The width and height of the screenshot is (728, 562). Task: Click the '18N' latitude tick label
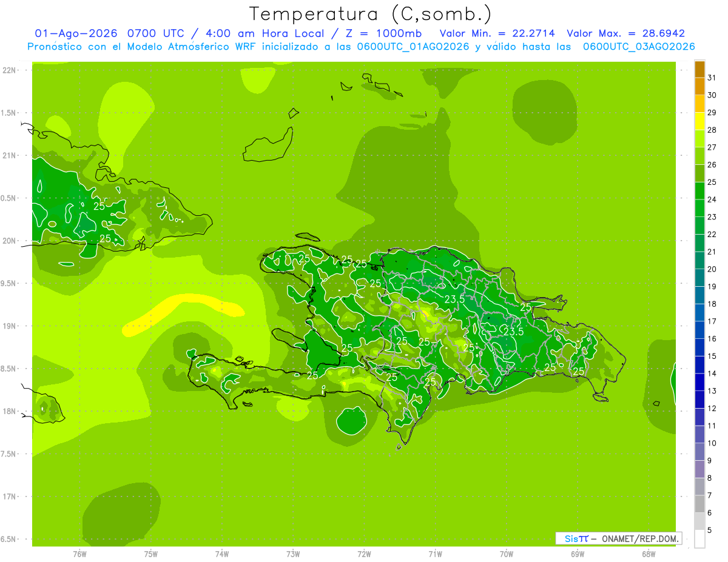[x=10, y=412]
